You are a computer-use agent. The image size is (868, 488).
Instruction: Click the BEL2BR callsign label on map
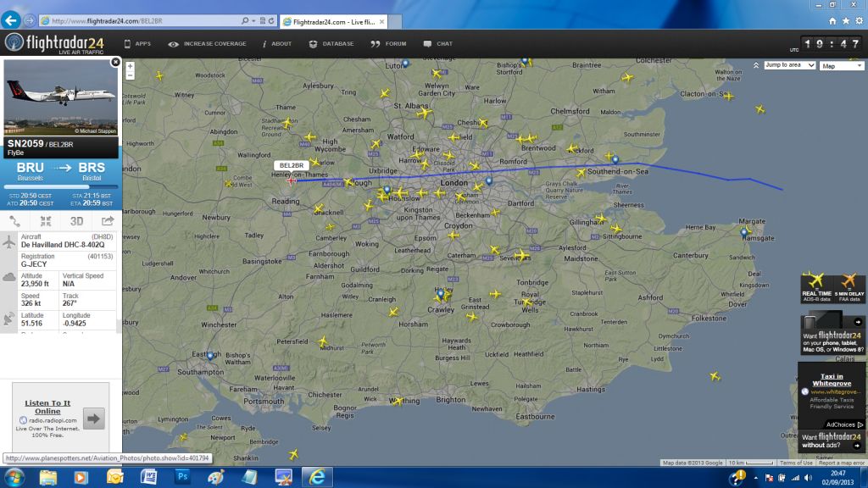[x=292, y=165]
